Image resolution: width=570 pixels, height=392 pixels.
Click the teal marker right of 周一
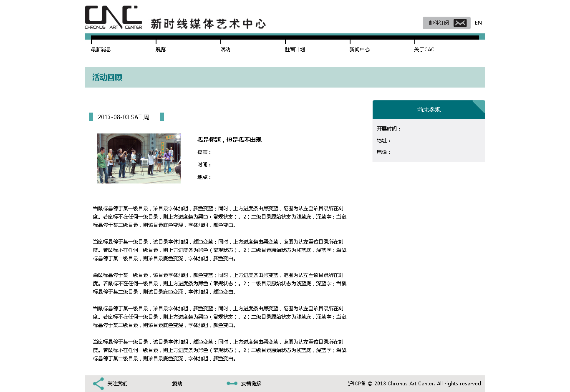pyautogui.click(x=162, y=117)
